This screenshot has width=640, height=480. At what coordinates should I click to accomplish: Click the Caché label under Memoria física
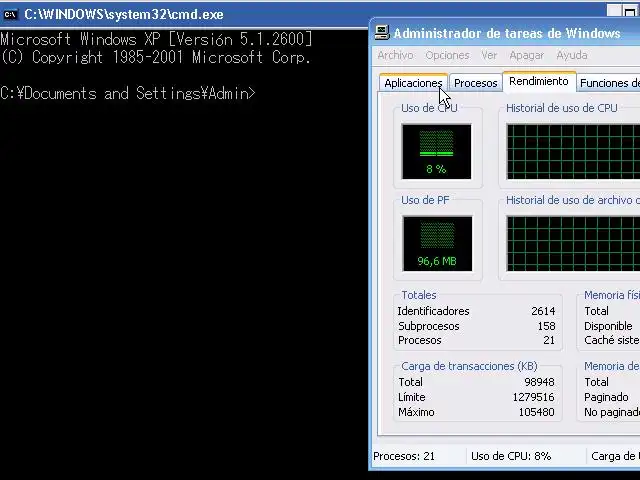tap(611, 340)
